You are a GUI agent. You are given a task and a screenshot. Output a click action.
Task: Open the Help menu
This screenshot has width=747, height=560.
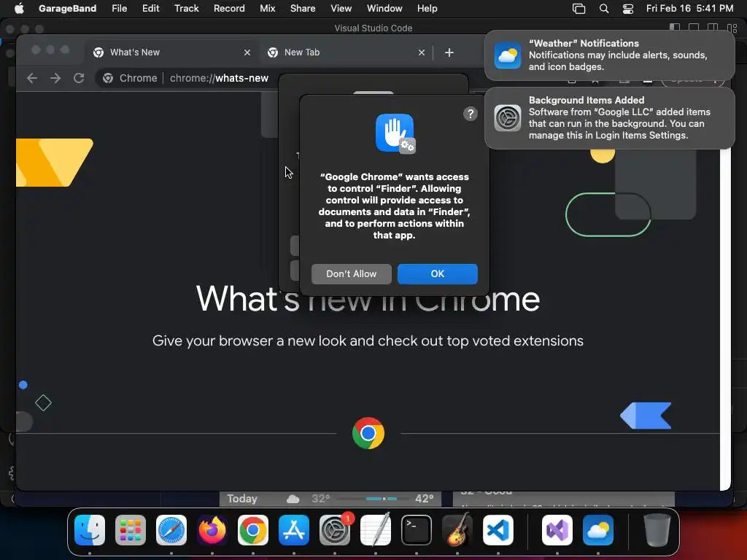pyautogui.click(x=427, y=8)
